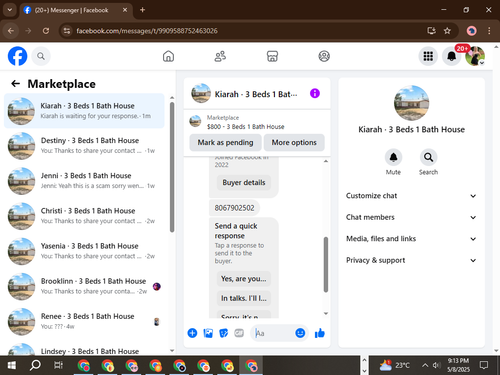
Task: Open Brooklinn - 3 Beds 1 Bath House chat
Action: click(84, 287)
